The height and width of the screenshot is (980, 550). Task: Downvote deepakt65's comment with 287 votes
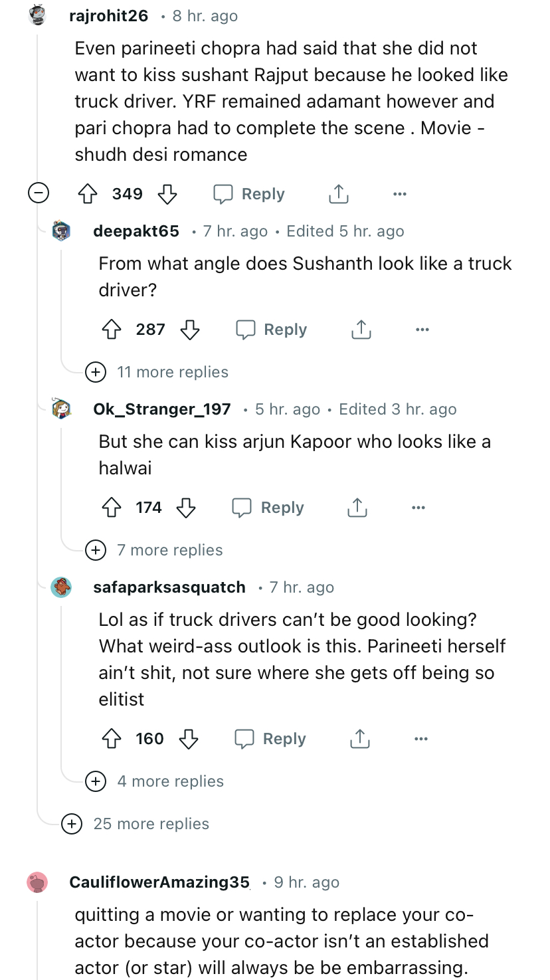(x=191, y=330)
